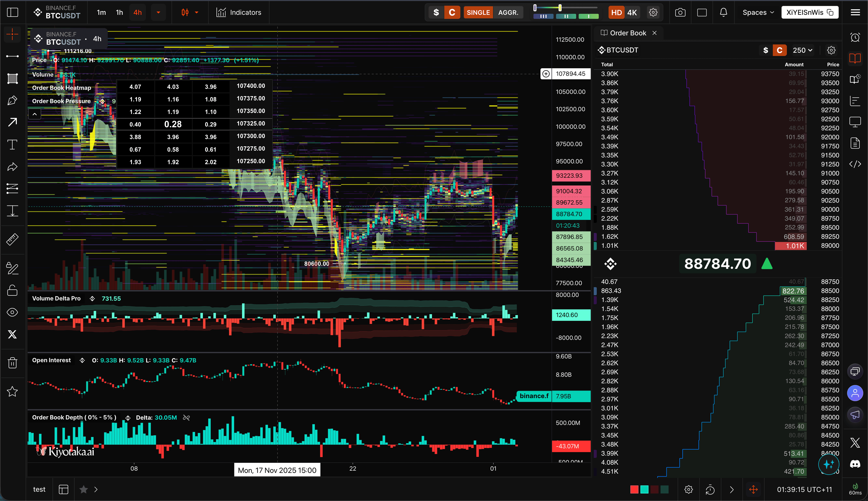Select the horizontal line drawing tool
The height and width of the screenshot is (501, 868).
(x=12, y=56)
